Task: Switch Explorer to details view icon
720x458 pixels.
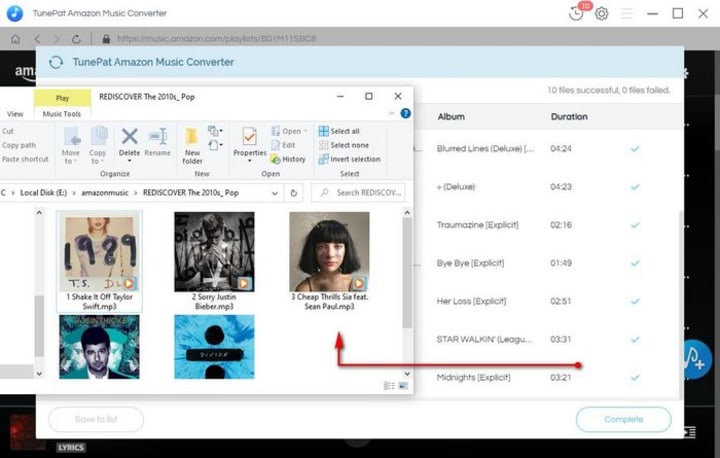Action: coord(388,386)
